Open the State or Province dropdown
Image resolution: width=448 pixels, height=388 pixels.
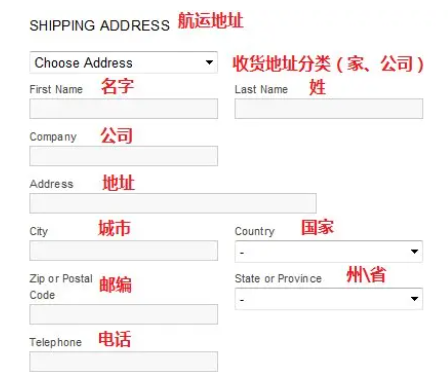point(329,299)
